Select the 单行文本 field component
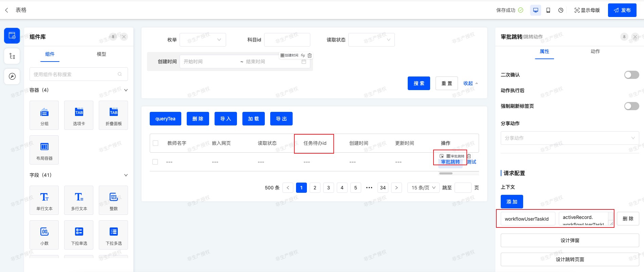This screenshot has height=272, width=644. coord(44,200)
